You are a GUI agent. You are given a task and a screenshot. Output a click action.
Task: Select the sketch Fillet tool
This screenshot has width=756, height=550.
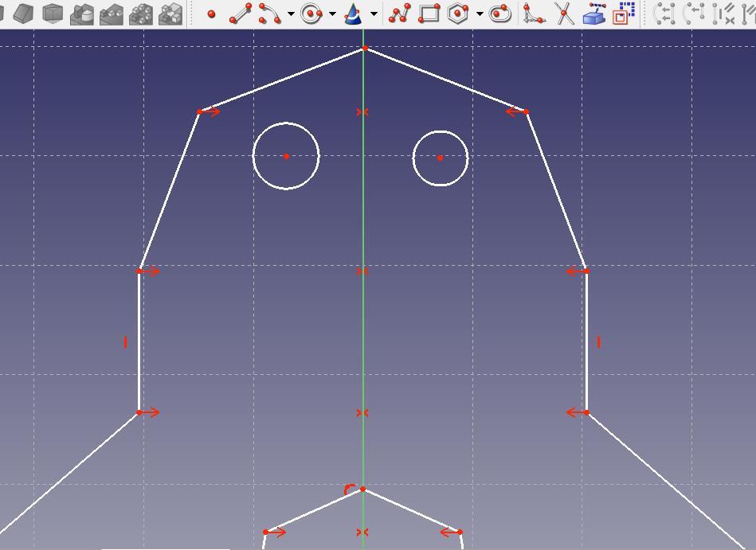[534, 14]
